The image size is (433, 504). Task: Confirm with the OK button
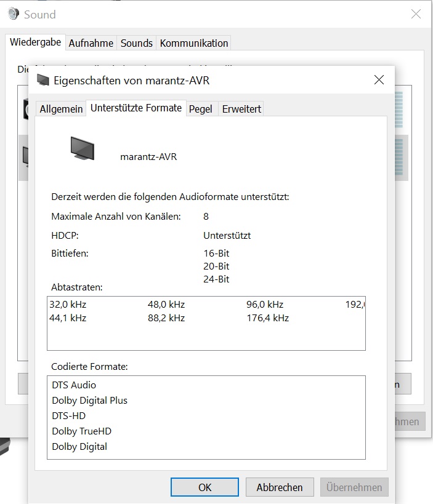tap(204, 487)
